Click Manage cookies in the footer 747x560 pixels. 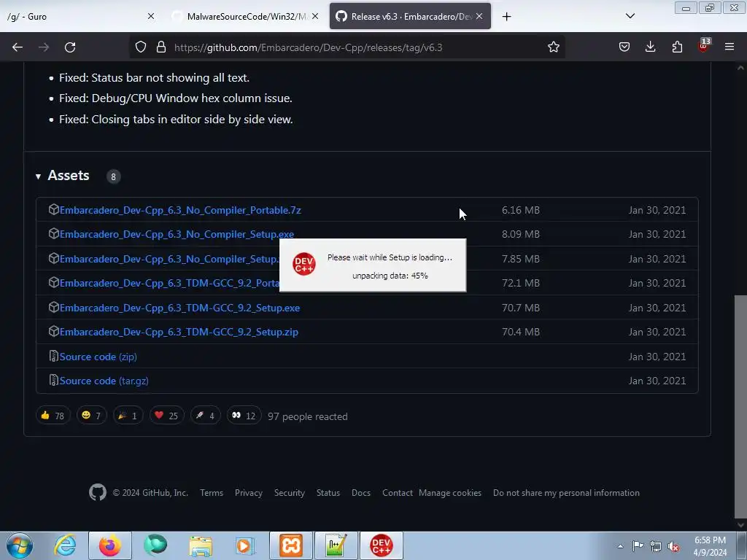coord(450,493)
